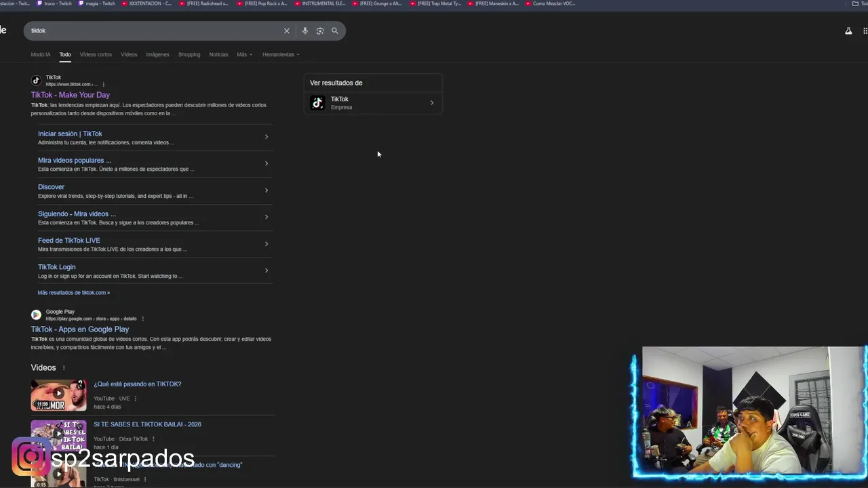Open the three-dot menu beside the Videos heading
Image resolution: width=868 pixels, height=488 pixels.
pos(64,368)
